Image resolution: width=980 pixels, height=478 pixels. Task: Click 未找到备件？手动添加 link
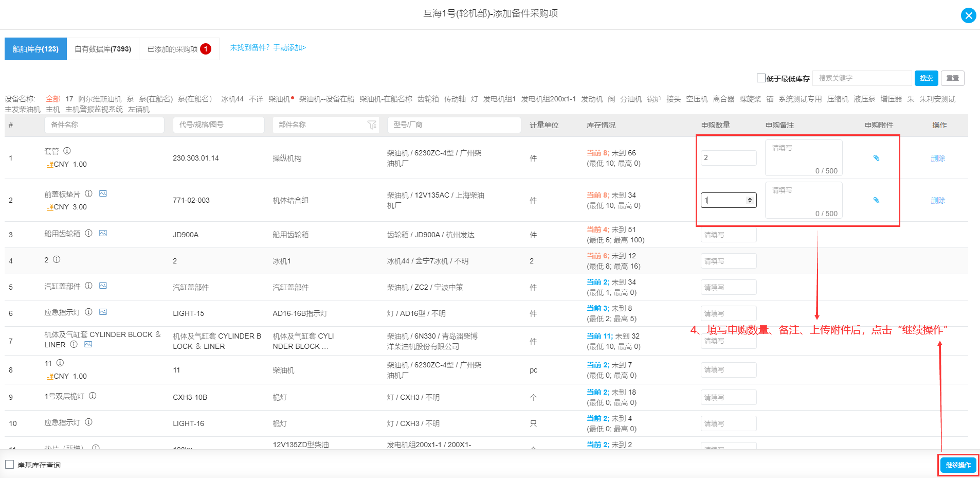pos(267,48)
